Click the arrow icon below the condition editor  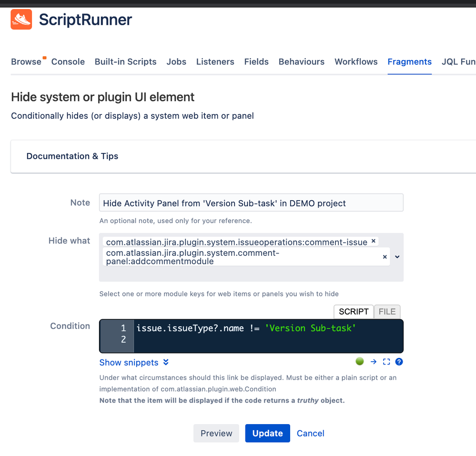pos(374,362)
